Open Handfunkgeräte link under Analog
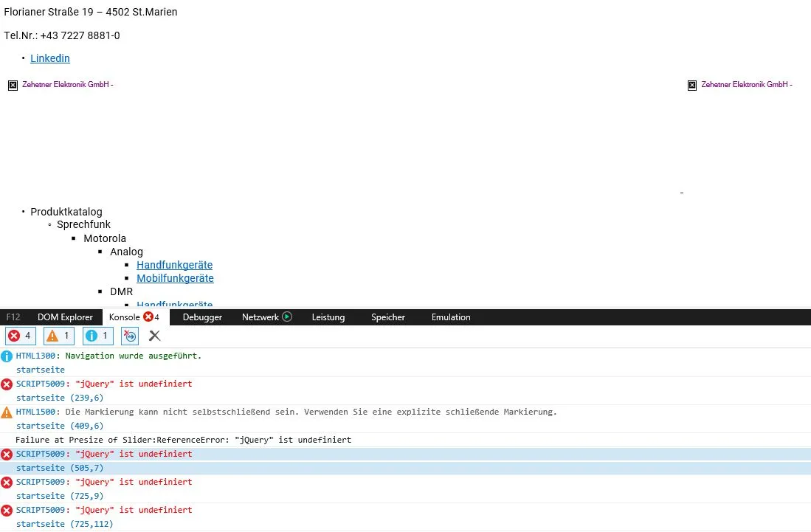The width and height of the screenshot is (811, 532). click(x=174, y=265)
